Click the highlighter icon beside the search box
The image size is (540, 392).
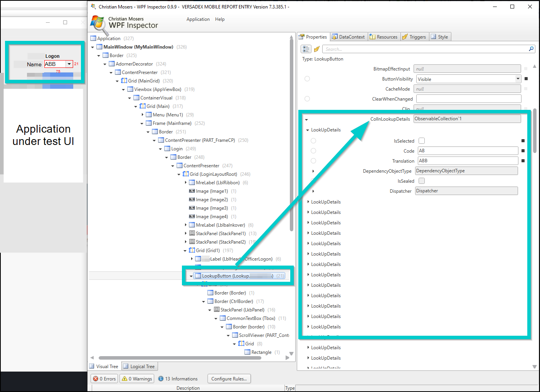coord(317,49)
